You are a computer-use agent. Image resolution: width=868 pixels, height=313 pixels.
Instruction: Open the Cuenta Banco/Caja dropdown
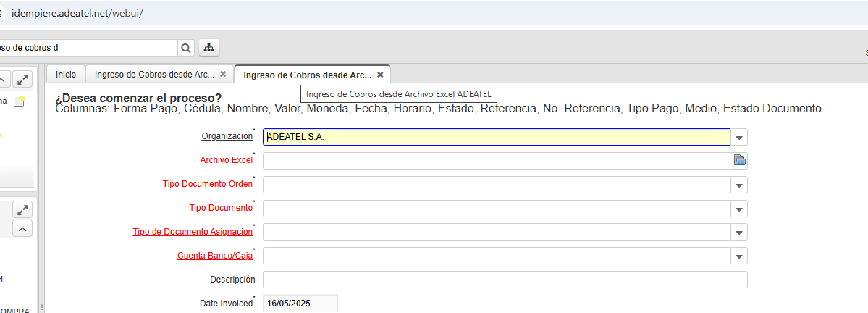739,256
